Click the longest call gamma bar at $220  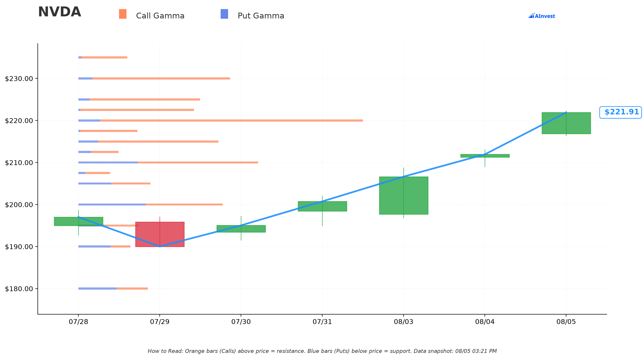click(x=232, y=120)
